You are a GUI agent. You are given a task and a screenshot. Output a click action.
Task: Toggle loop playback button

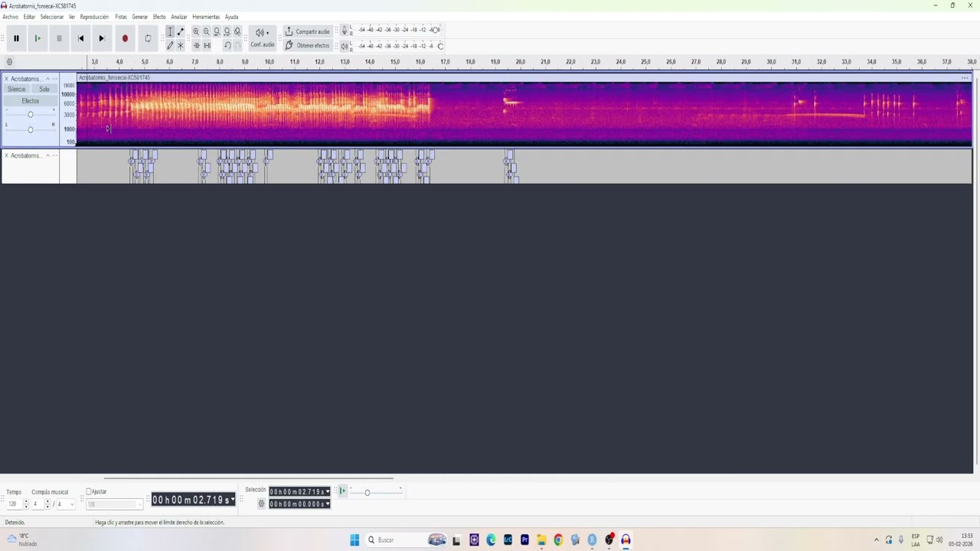(148, 38)
